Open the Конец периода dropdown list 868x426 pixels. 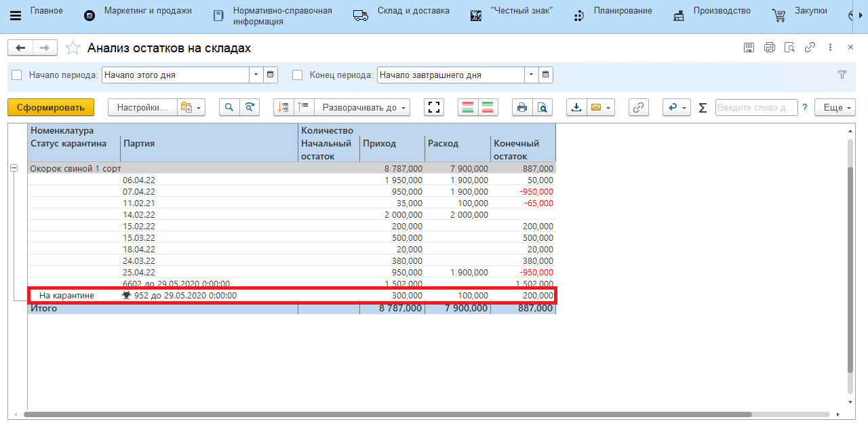point(531,75)
